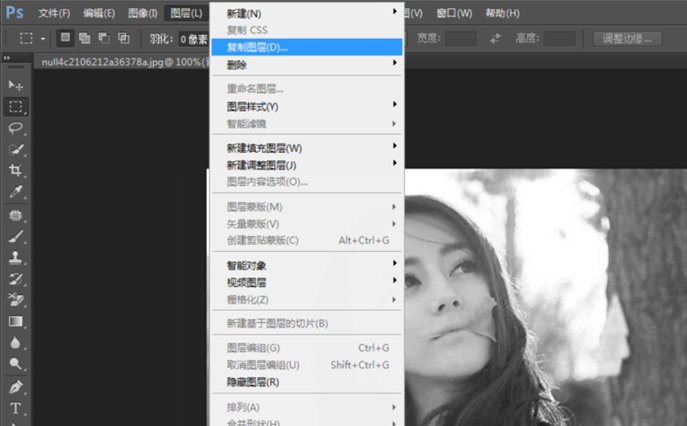Click 图层内容选项(O)... menu entry
The width and height of the screenshot is (687, 426).
[307, 182]
